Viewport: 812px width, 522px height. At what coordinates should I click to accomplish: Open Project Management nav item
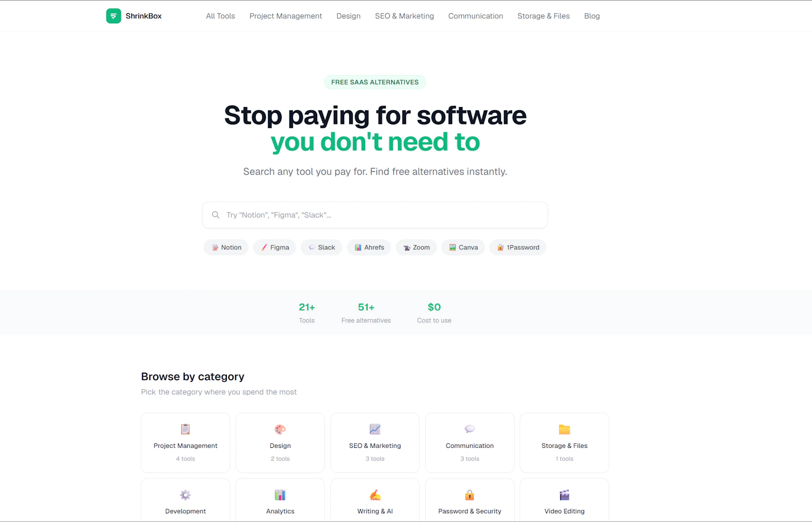click(286, 16)
